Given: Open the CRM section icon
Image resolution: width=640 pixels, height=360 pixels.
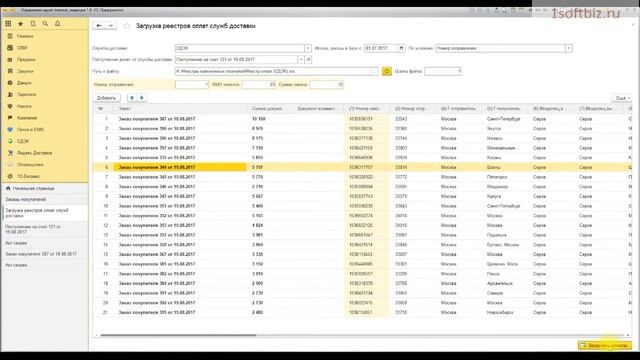Looking at the screenshot, I should coord(10,48).
